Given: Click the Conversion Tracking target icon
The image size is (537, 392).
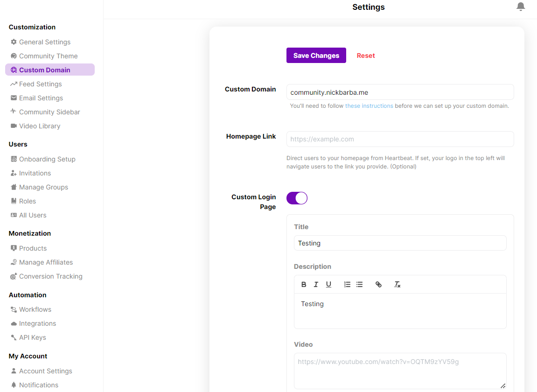Looking at the screenshot, I should [x=14, y=276].
